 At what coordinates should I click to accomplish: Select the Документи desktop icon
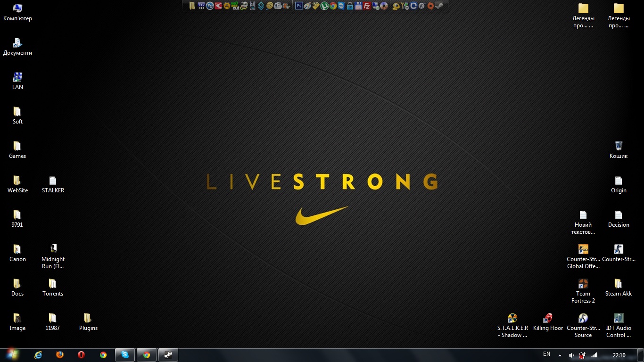point(17,47)
